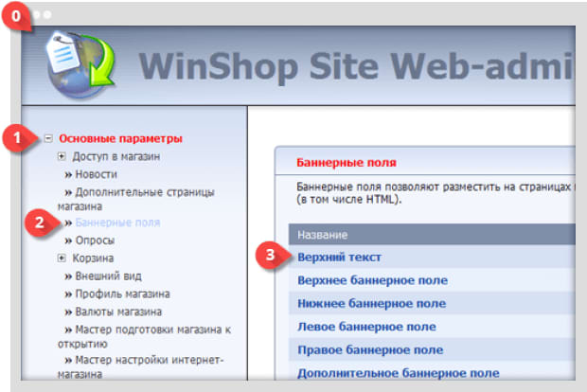The width and height of the screenshot is (587, 392).
Task: Open Валюты магазина settings
Action: [x=118, y=312]
